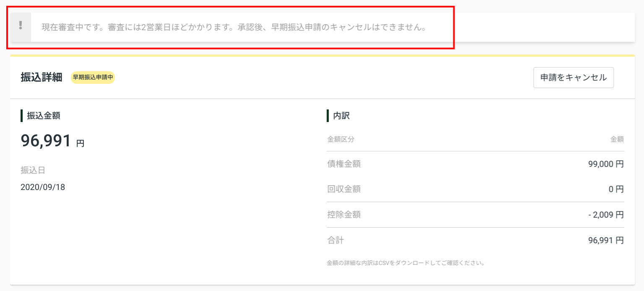Click the - 2,009 円 deduction value
644x291 pixels.
click(606, 215)
